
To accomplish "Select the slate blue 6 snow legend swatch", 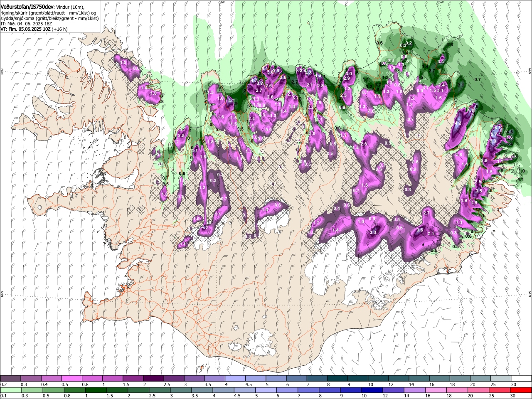I will (x=296, y=378).
